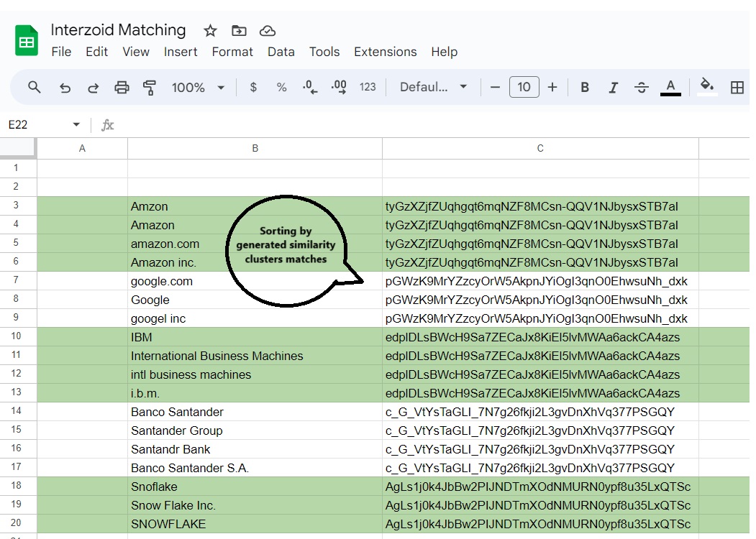Select the cell containing Amzon
This screenshot has width=756, height=539.
point(255,206)
